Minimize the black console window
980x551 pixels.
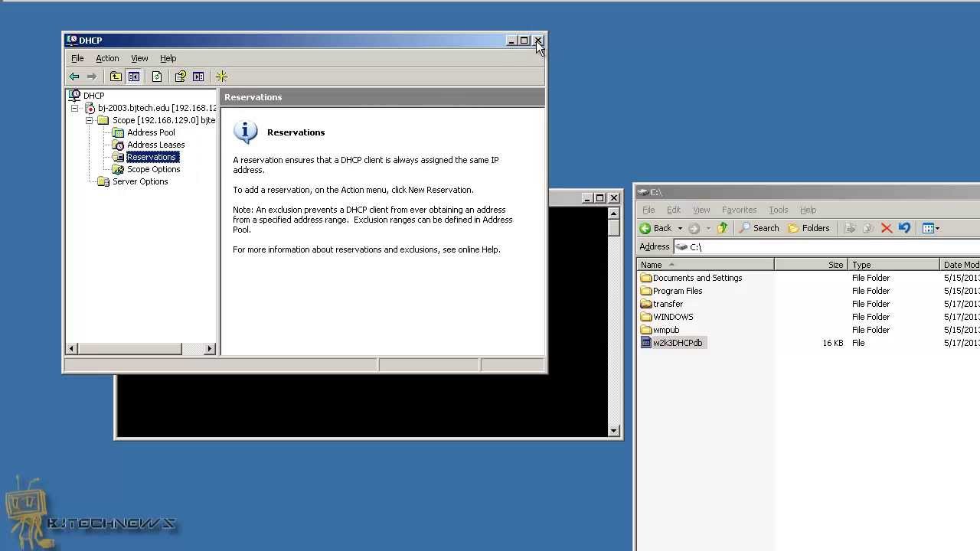pos(587,198)
